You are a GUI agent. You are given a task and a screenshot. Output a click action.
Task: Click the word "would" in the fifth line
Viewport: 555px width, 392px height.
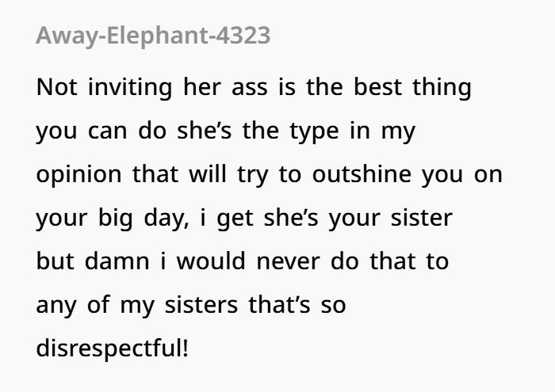point(206,261)
